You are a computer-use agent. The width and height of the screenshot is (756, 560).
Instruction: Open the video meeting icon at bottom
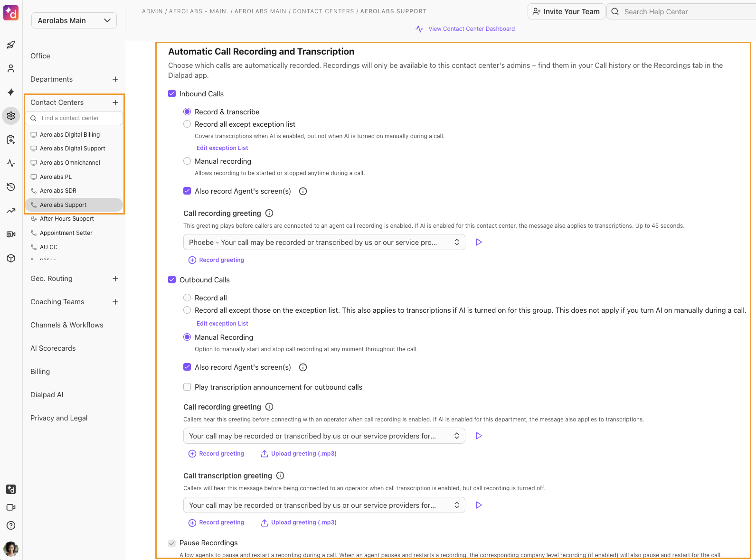click(x=11, y=507)
